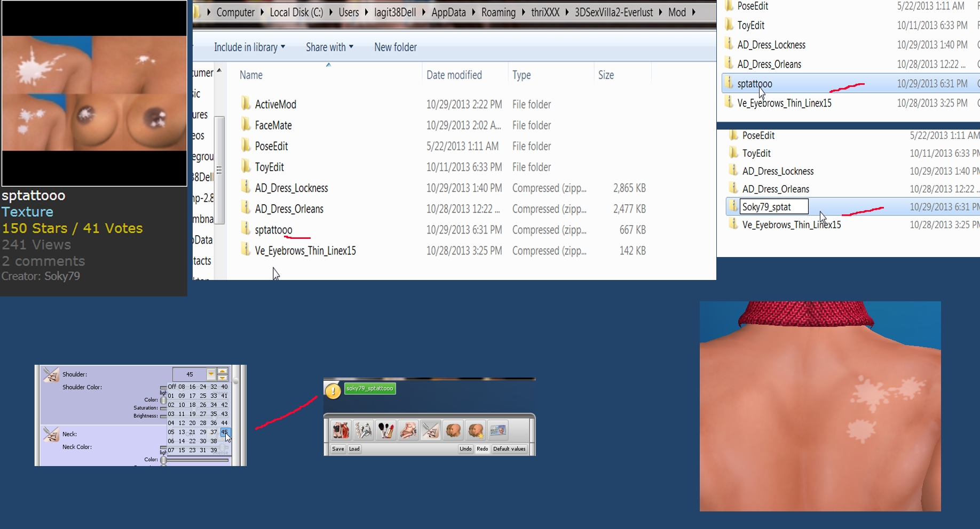
Task: Click the Undo button
Action: click(465, 449)
